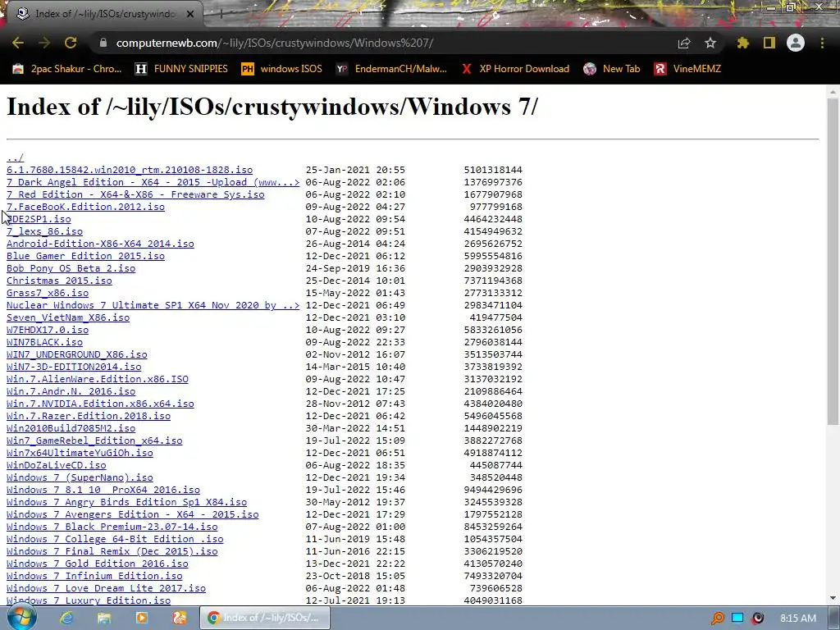Open the XP Horror Download bookmark

515,69
